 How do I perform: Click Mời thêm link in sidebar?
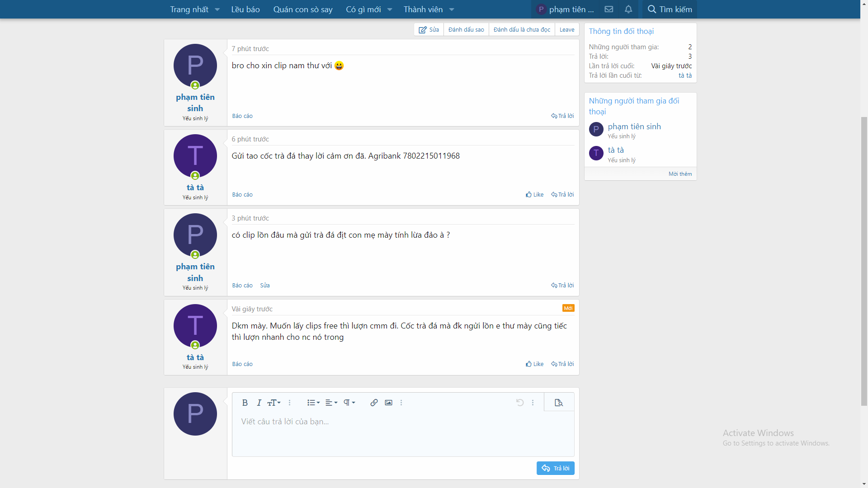(x=680, y=174)
